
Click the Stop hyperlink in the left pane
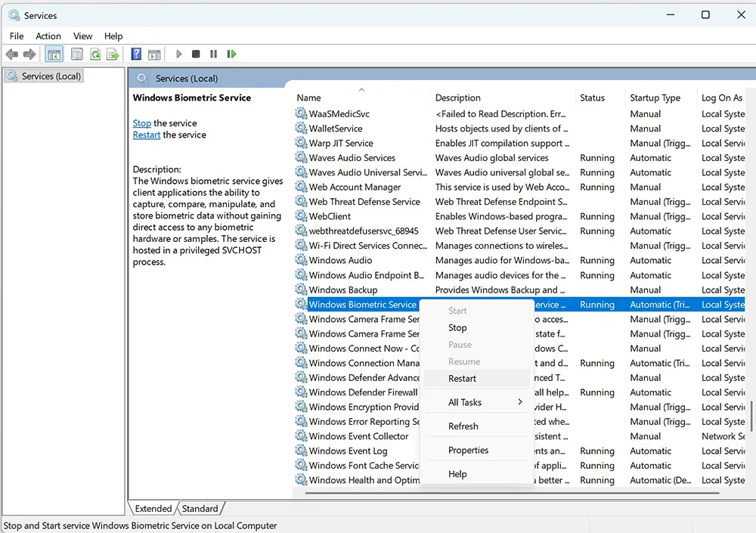[x=142, y=122]
